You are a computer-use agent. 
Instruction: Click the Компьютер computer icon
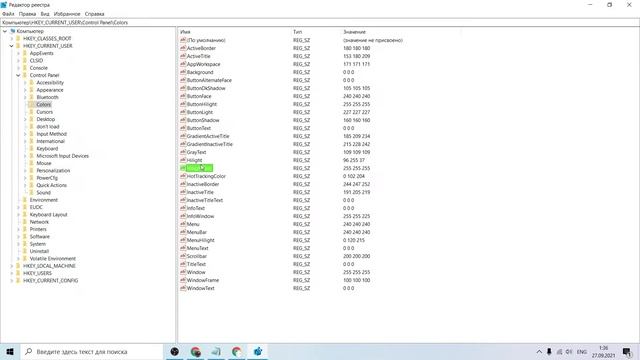click(13, 31)
